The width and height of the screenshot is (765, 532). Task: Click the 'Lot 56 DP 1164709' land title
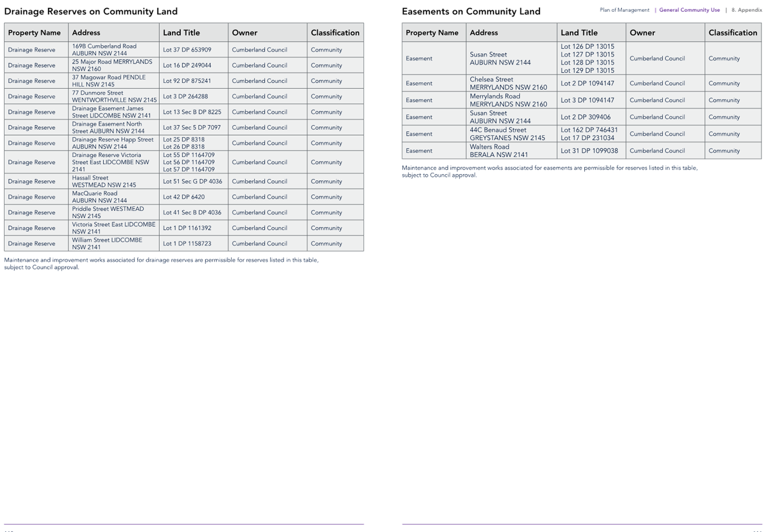coord(188,162)
